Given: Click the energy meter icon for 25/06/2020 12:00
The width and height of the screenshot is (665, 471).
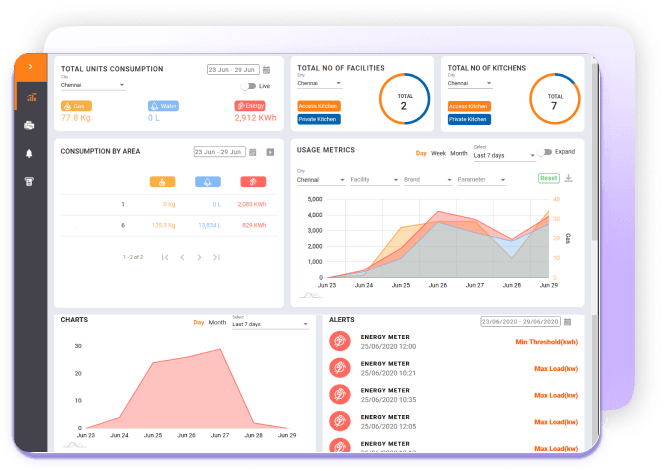Looking at the screenshot, I should 340,341.
